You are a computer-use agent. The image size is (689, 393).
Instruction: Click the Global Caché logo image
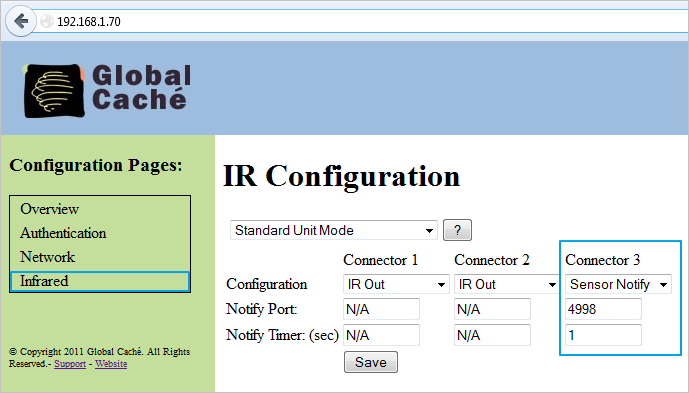tap(108, 91)
